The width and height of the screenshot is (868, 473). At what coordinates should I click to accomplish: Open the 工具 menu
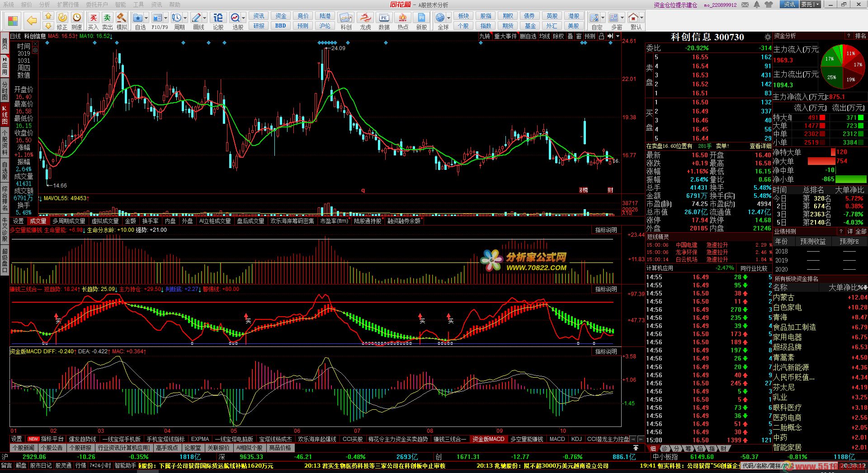click(x=138, y=5)
